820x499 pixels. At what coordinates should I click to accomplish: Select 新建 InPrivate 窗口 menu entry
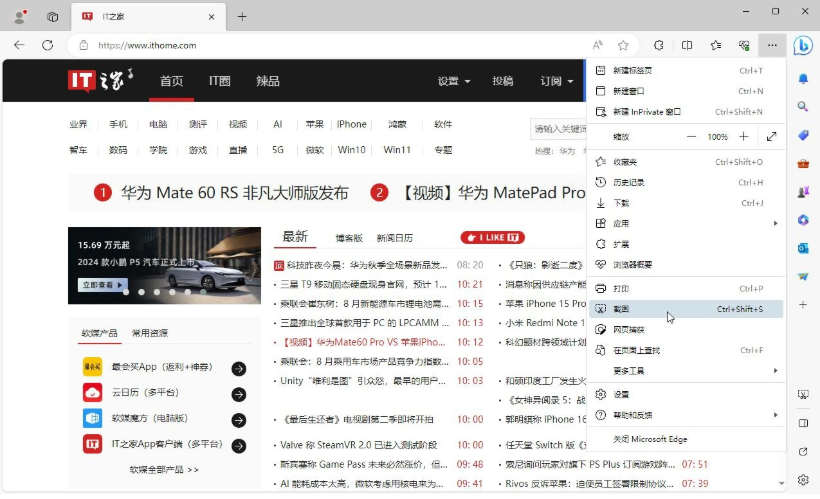pos(686,112)
